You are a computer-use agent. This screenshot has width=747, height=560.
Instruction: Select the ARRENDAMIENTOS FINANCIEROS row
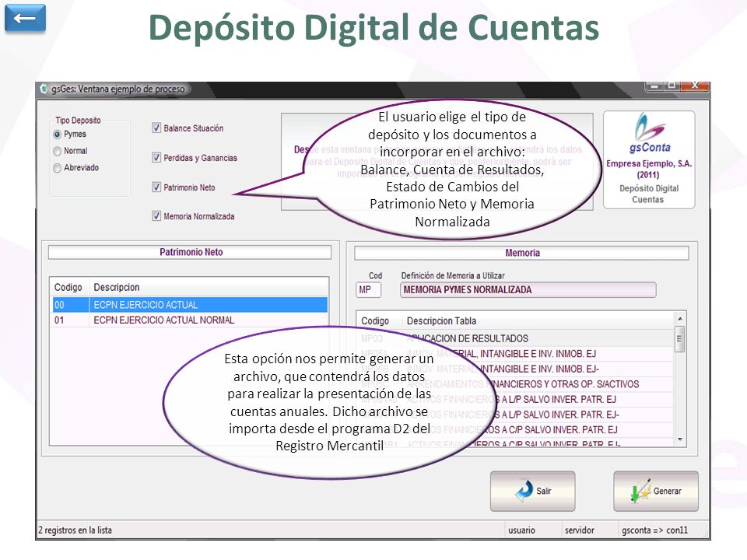click(x=515, y=383)
